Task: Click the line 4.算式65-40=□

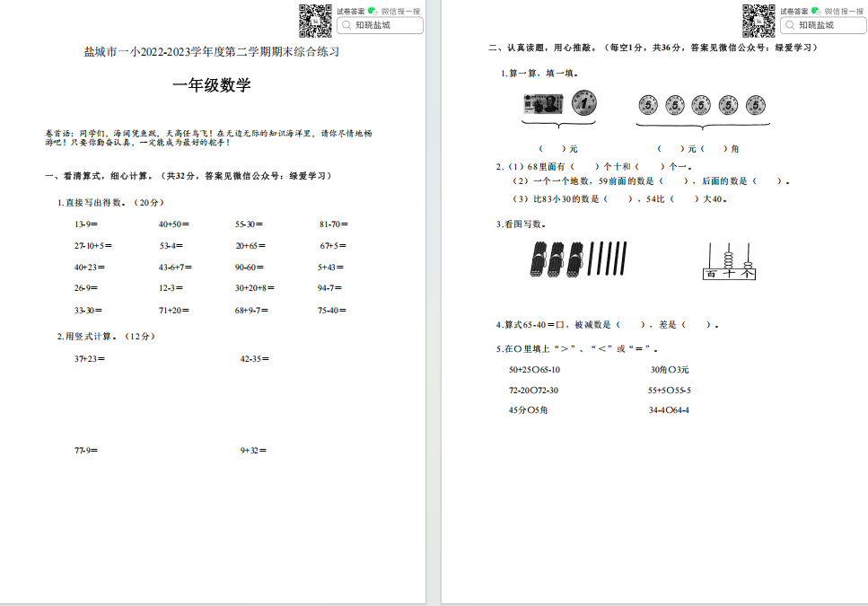Action: (x=607, y=325)
